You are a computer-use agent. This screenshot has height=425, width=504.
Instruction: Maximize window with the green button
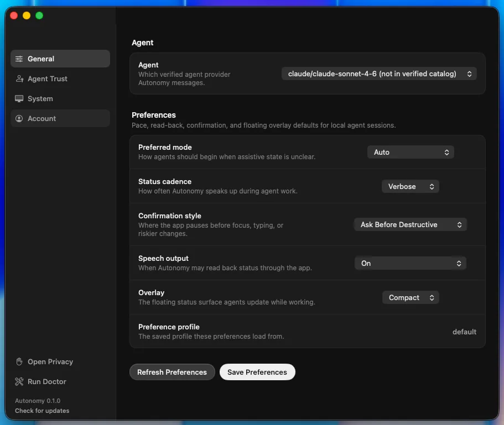39,15
